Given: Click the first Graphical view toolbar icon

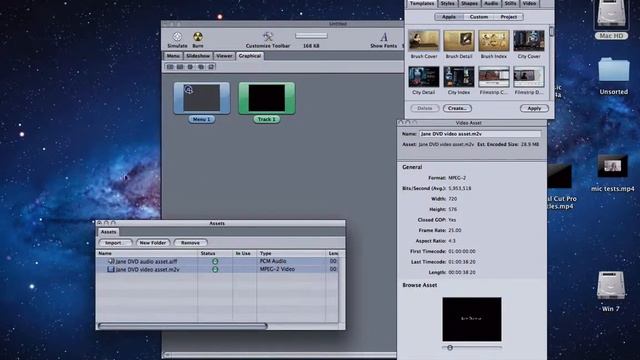Looking at the screenshot, I should [170, 67].
